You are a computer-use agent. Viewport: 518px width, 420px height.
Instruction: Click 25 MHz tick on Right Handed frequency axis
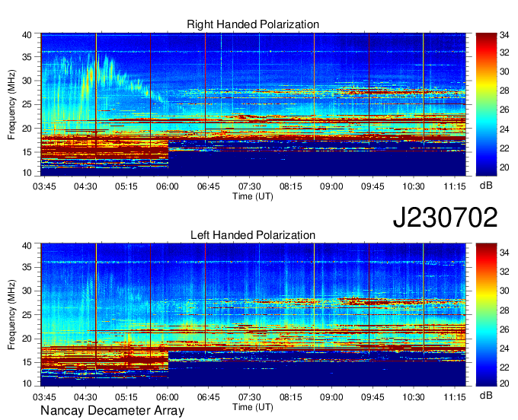[27, 104]
